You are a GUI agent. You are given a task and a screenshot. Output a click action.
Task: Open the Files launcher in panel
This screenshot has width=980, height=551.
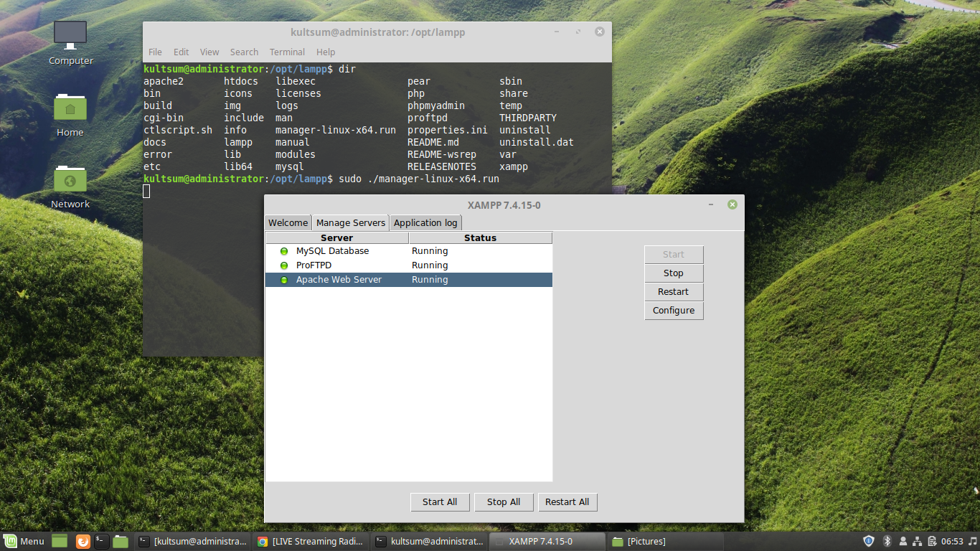121,542
